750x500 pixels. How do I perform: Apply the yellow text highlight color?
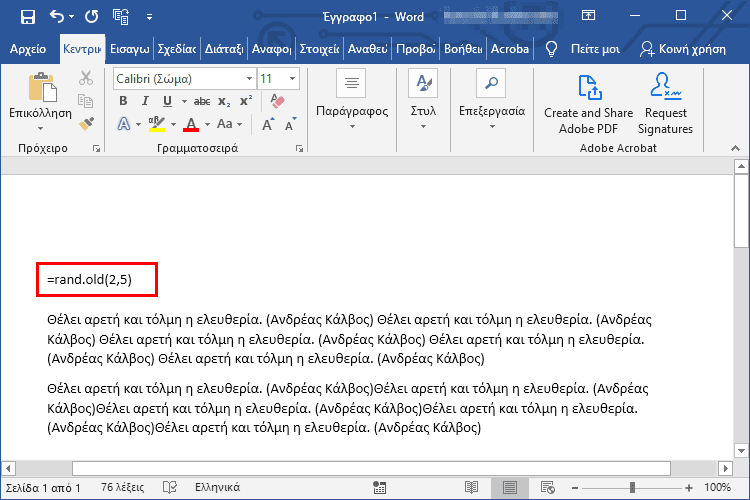pos(156,124)
